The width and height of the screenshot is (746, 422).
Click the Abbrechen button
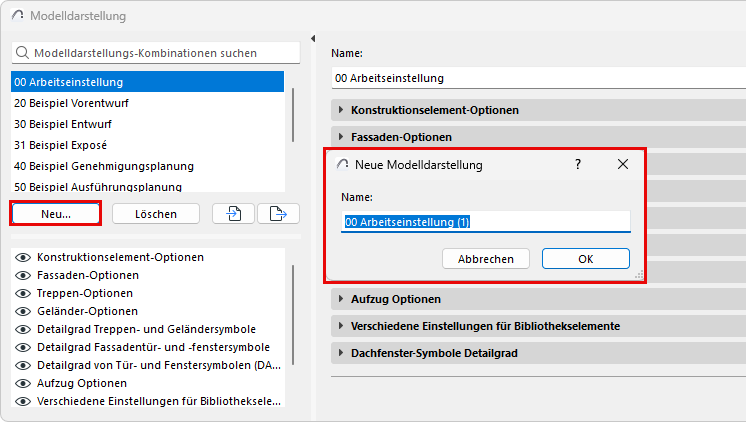[x=485, y=259]
